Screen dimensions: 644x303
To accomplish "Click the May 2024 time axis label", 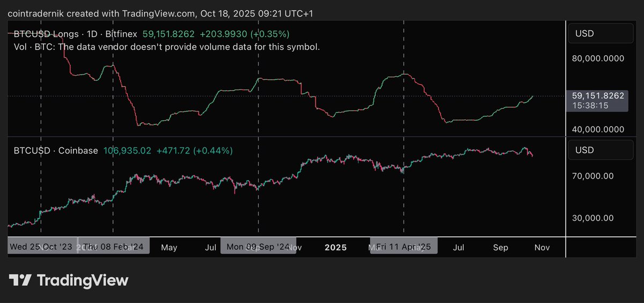I will 169,247.
